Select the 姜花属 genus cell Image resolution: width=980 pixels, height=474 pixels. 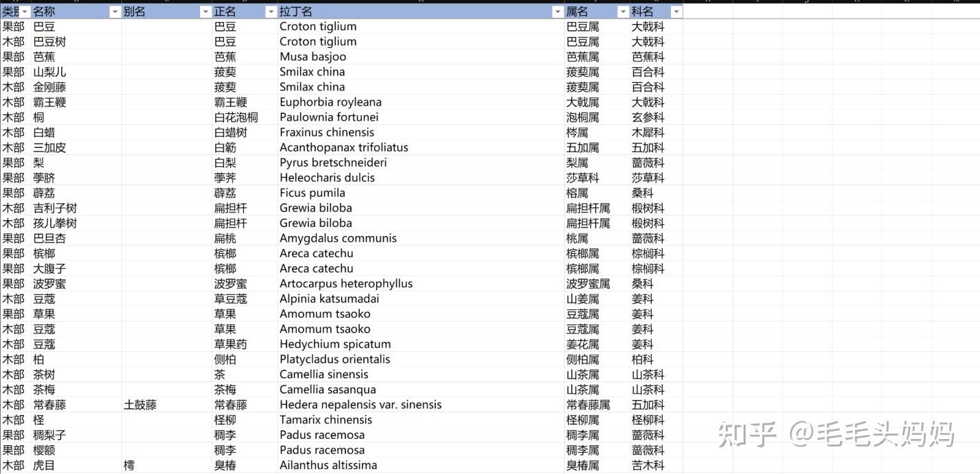(597, 344)
